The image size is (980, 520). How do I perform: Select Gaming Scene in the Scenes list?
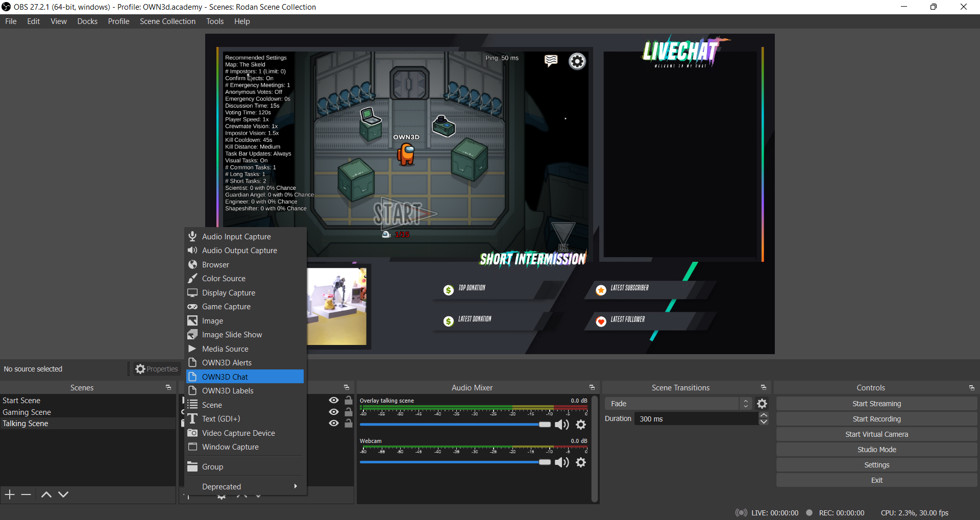pos(27,412)
